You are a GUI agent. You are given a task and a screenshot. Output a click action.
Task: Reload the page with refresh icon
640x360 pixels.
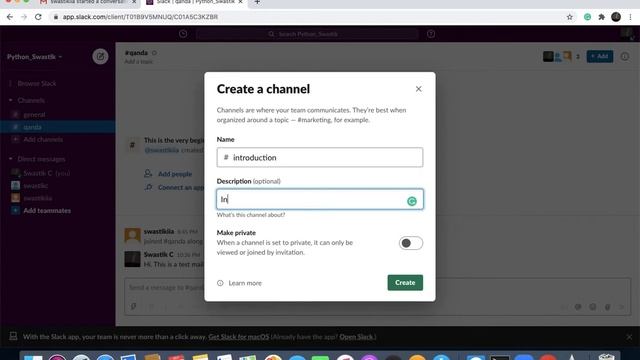(x=38, y=17)
